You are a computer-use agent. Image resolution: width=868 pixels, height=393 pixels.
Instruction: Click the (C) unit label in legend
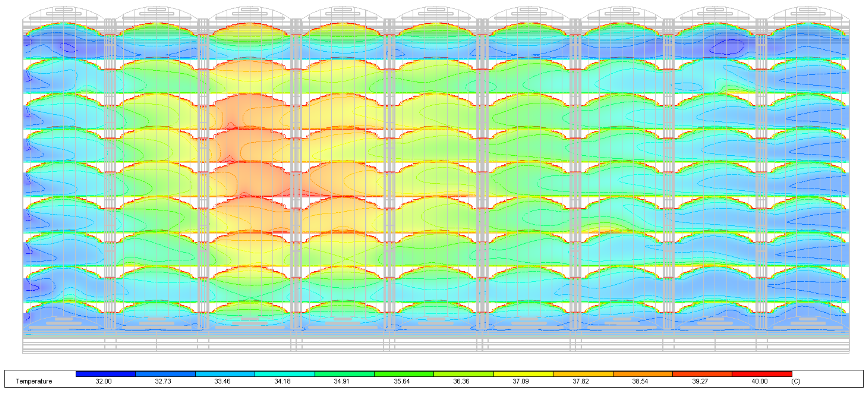pyautogui.click(x=796, y=381)
